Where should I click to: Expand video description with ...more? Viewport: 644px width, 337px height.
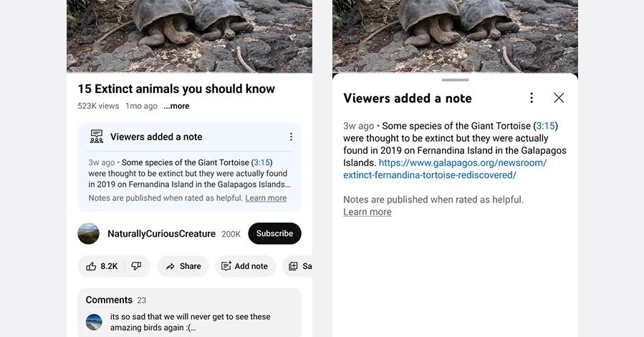[x=176, y=106]
